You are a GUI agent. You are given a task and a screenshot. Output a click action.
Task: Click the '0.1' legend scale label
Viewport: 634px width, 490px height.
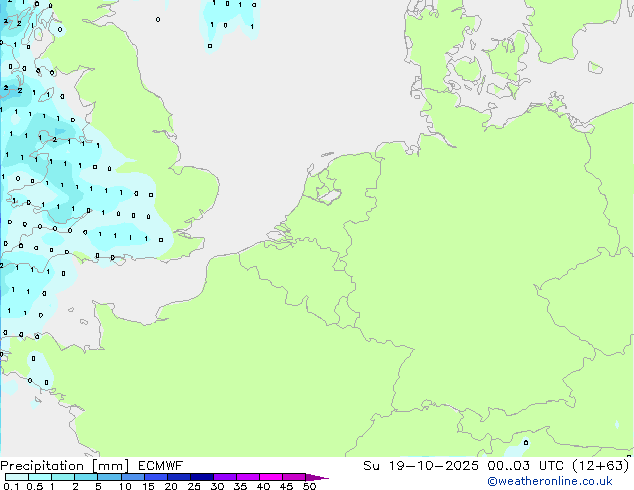point(11,486)
